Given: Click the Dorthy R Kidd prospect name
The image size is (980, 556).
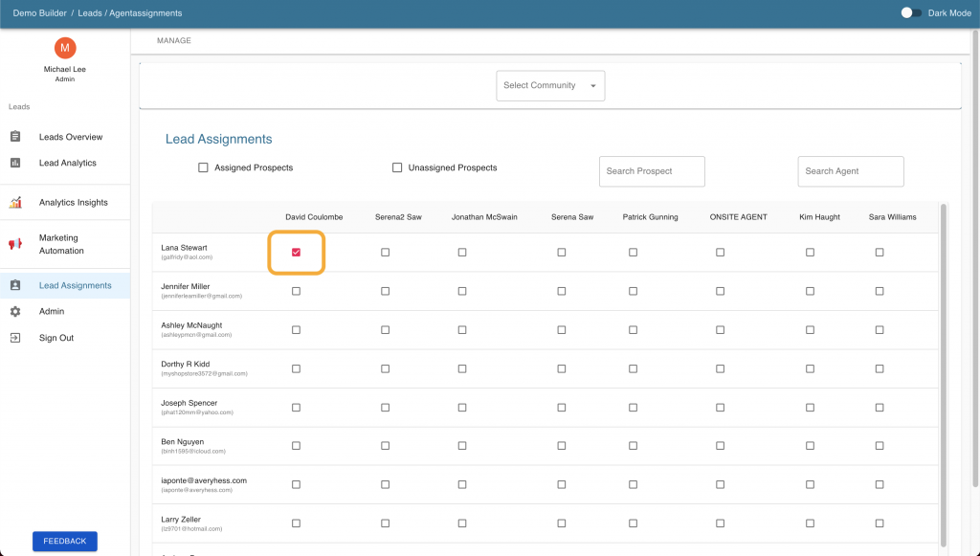Looking at the screenshot, I should tap(185, 365).
